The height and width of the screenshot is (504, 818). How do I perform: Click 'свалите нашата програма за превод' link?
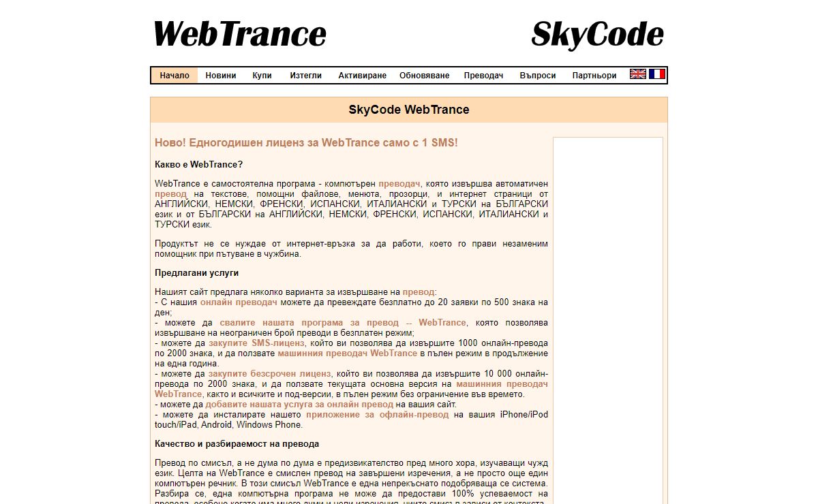pyautogui.click(x=343, y=323)
